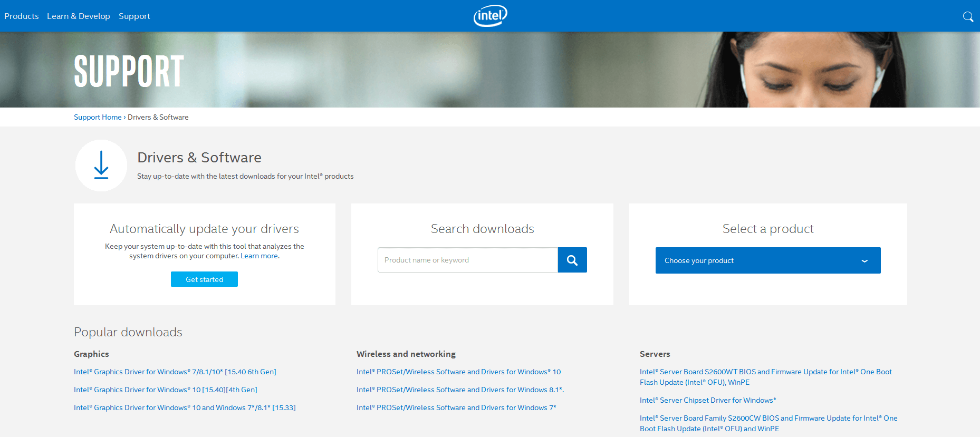Open the Learn & Develop menu

[x=79, y=16]
